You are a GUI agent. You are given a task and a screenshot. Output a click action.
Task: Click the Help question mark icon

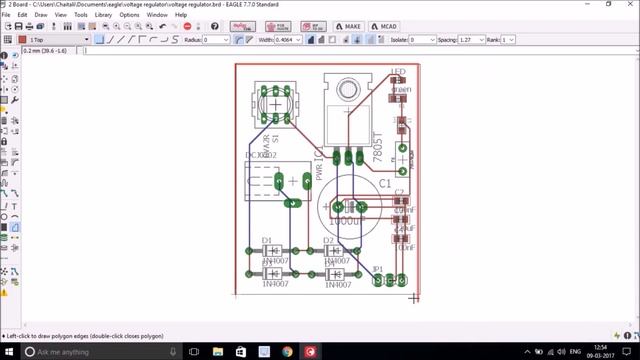tap(215, 27)
